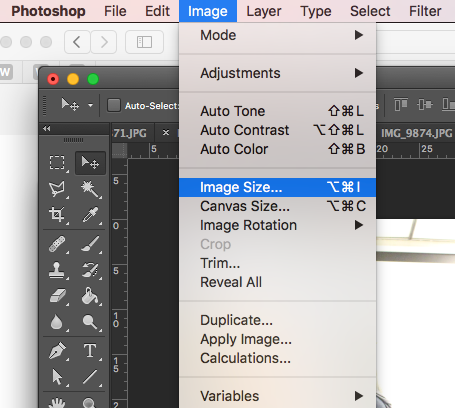Select the Eraser tool
This screenshot has width=455, height=408.
[57, 296]
